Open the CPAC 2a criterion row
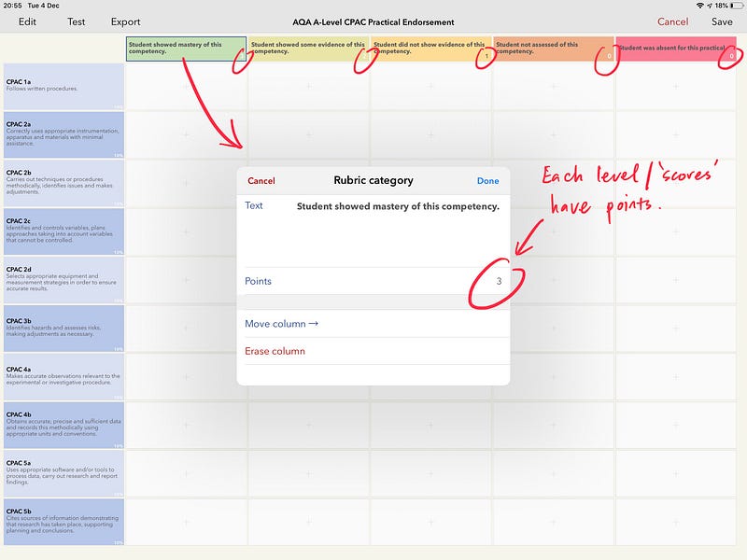 tap(63, 134)
